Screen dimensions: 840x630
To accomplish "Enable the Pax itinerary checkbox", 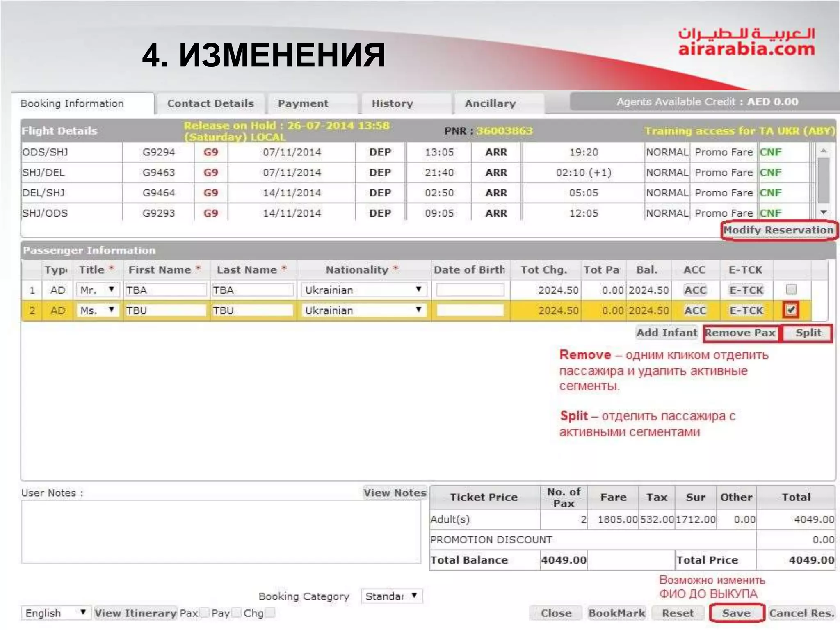I will coord(204,613).
